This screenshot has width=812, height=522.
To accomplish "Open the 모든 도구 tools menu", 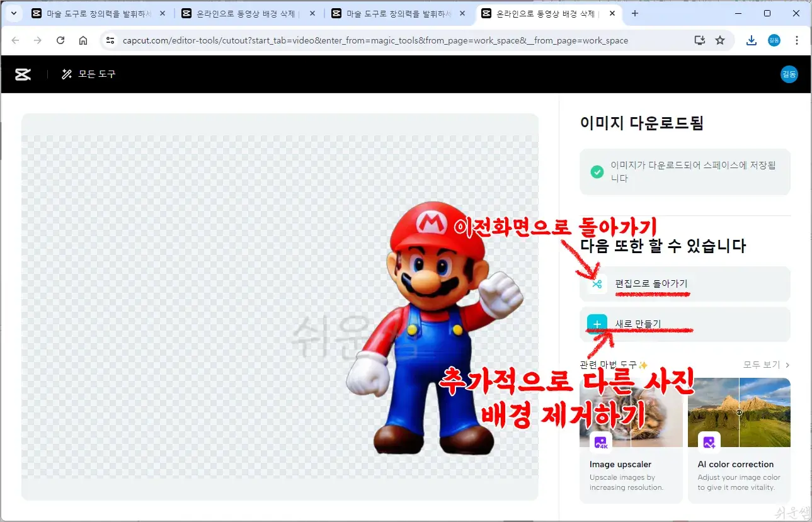I will [x=88, y=74].
